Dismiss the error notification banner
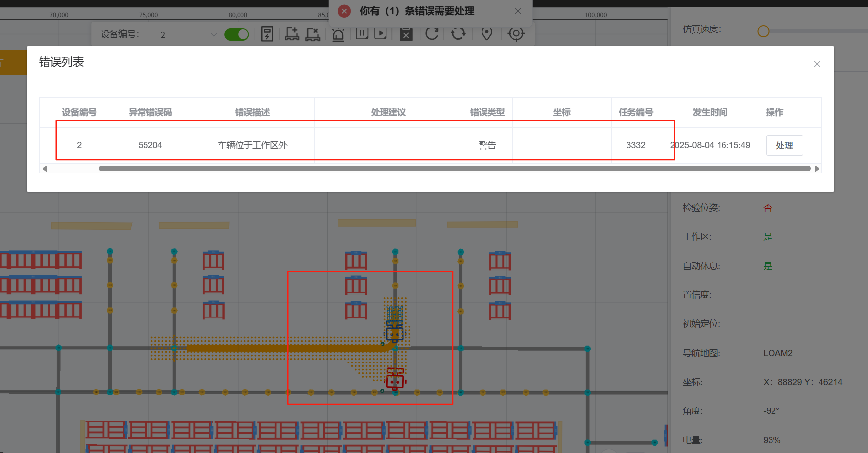 click(518, 11)
